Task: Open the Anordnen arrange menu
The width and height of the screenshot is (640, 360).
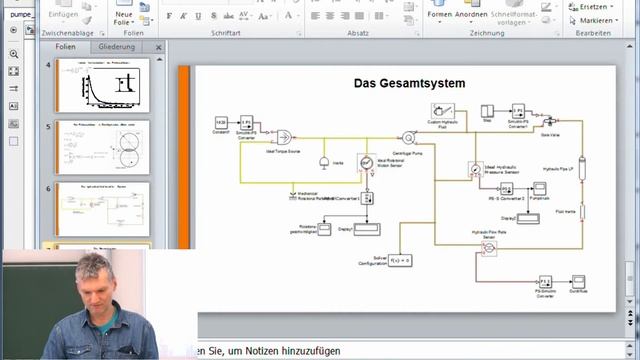Action: click(471, 11)
